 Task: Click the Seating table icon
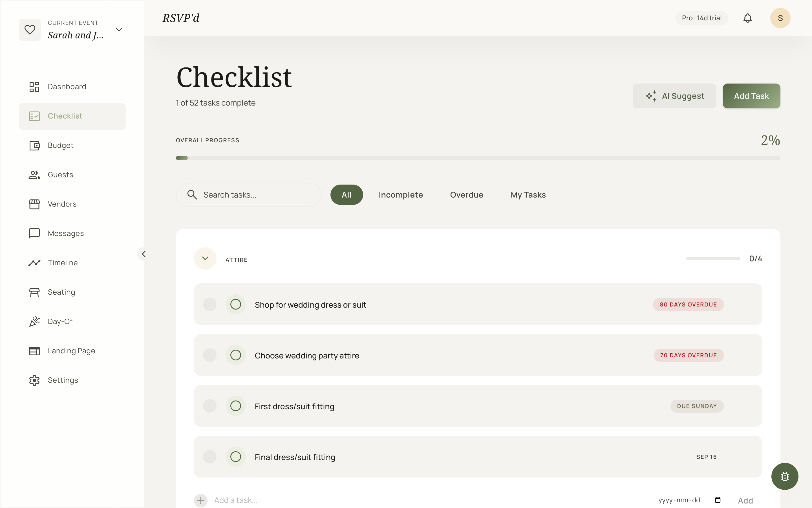click(34, 292)
